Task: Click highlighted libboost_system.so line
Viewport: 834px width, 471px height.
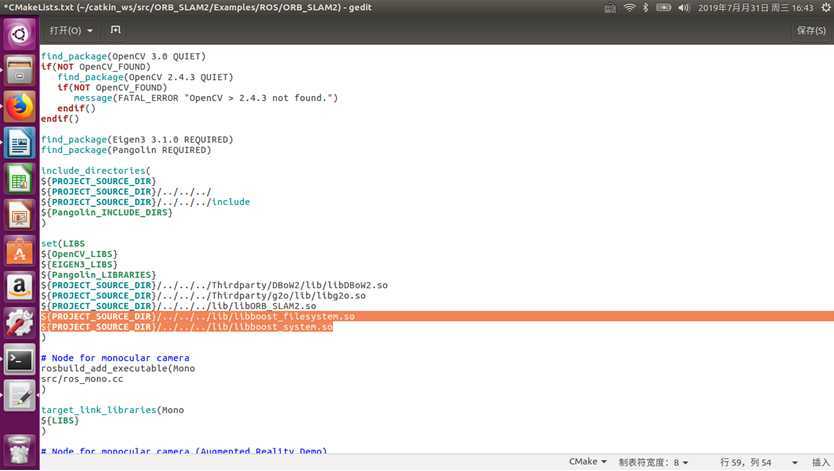Action: [x=187, y=327]
